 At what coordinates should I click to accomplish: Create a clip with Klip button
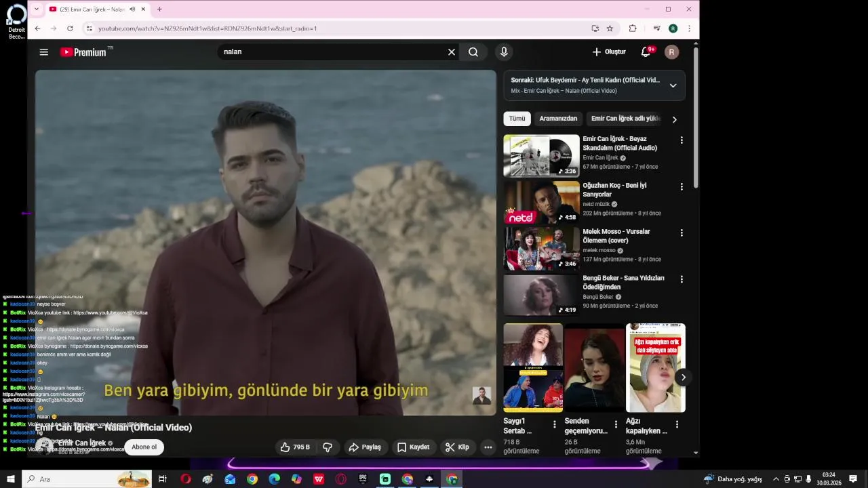tap(457, 447)
